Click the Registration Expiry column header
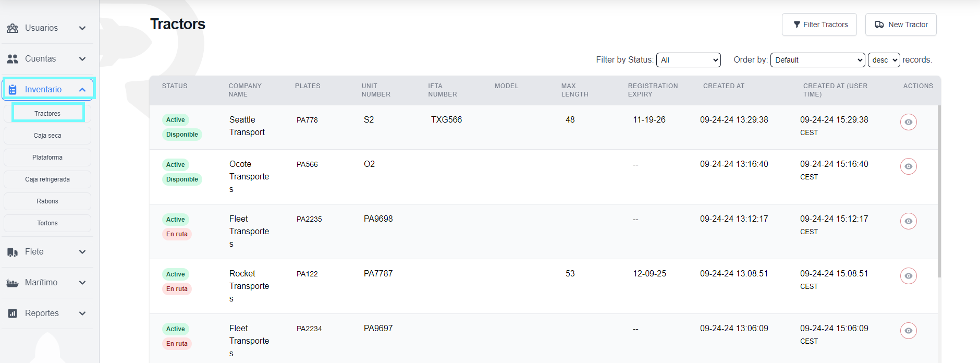This screenshot has height=363, width=980. click(x=653, y=90)
